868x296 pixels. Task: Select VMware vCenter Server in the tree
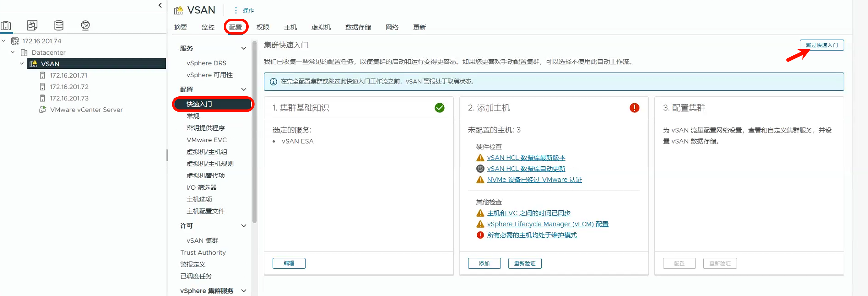[x=86, y=110]
